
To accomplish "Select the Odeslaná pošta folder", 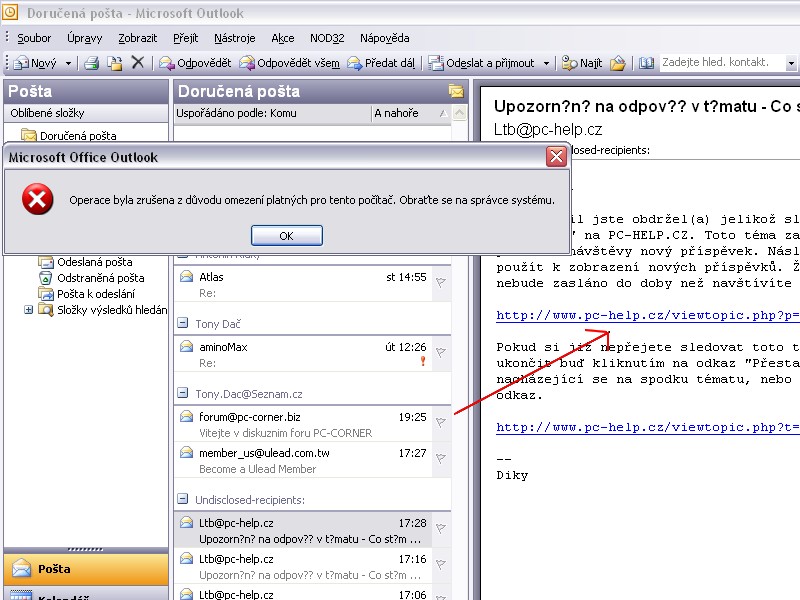I will [x=86, y=262].
